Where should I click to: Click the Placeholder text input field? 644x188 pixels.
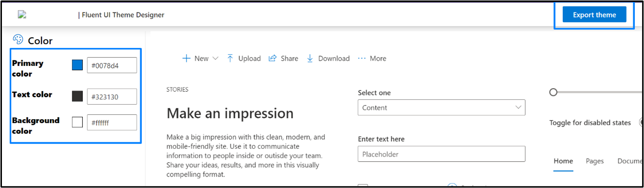point(442,154)
